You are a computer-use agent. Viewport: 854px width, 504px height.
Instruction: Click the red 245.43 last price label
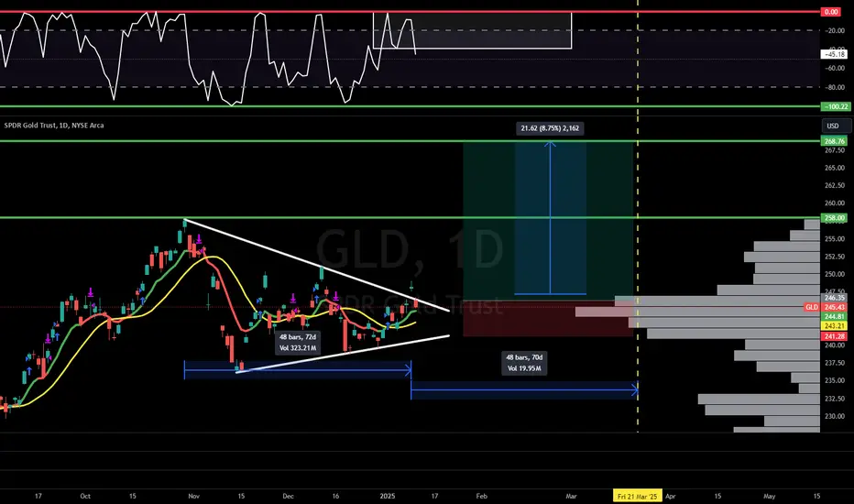point(835,307)
